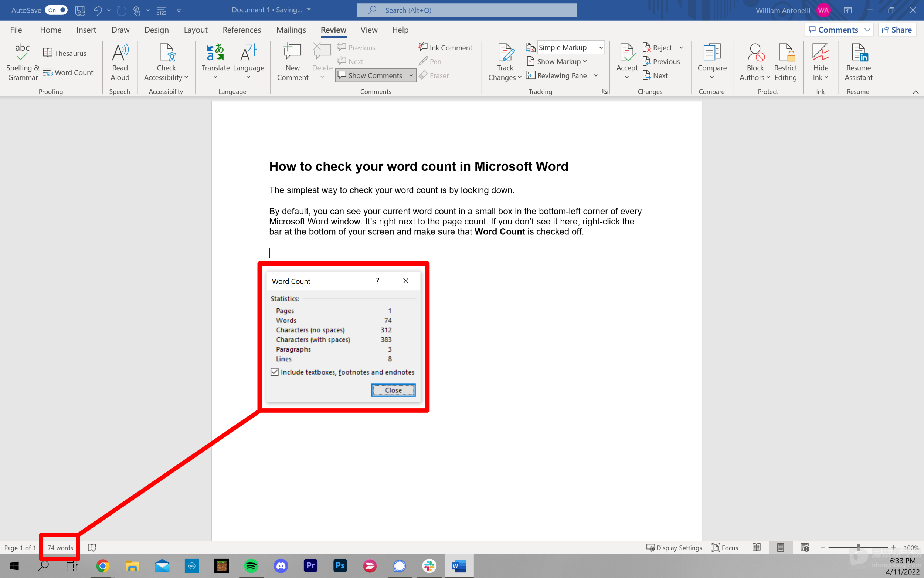This screenshot has width=924, height=578.
Task: Toggle the Show Comments button
Action: coord(371,75)
